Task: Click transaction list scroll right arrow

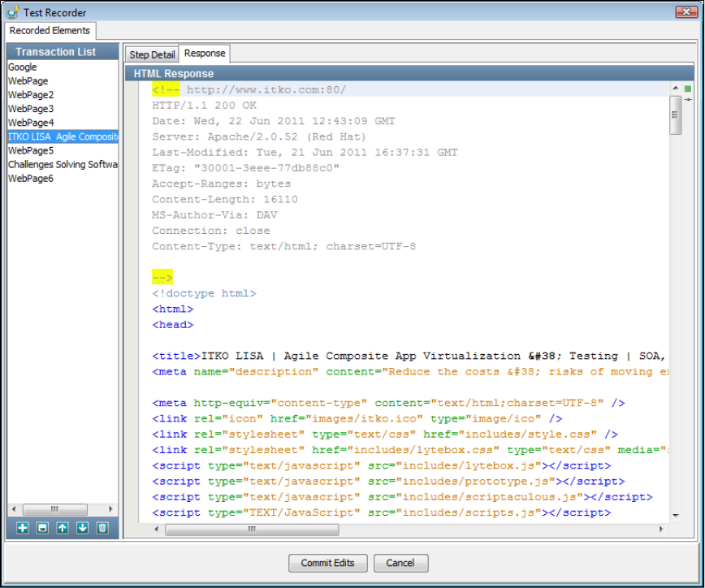Action: (110, 509)
